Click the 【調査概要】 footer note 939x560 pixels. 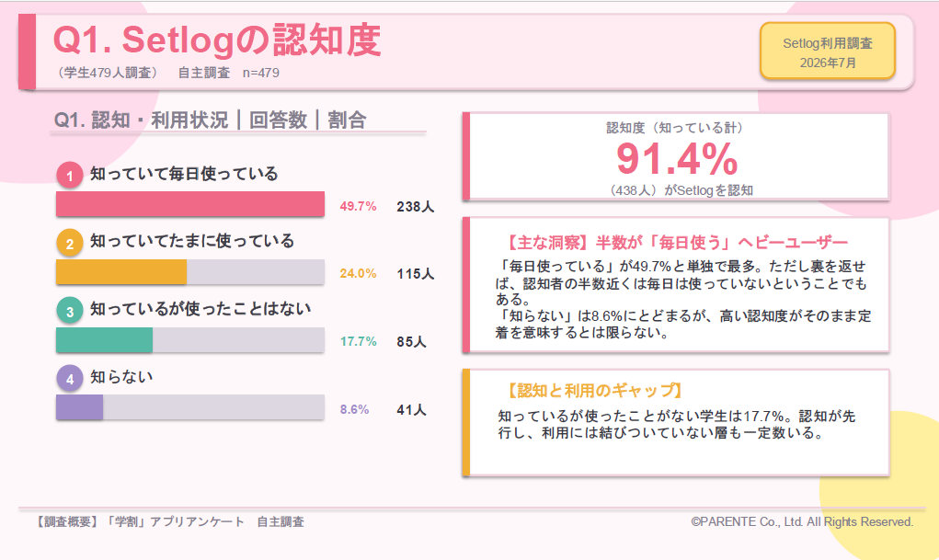pyautogui.click(x=169, y=521)
